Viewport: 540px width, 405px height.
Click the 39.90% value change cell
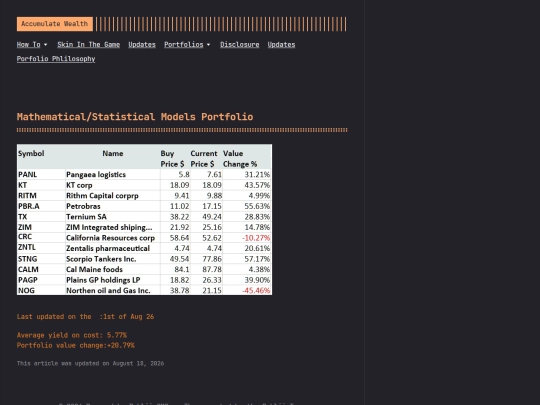coord(247,280)
